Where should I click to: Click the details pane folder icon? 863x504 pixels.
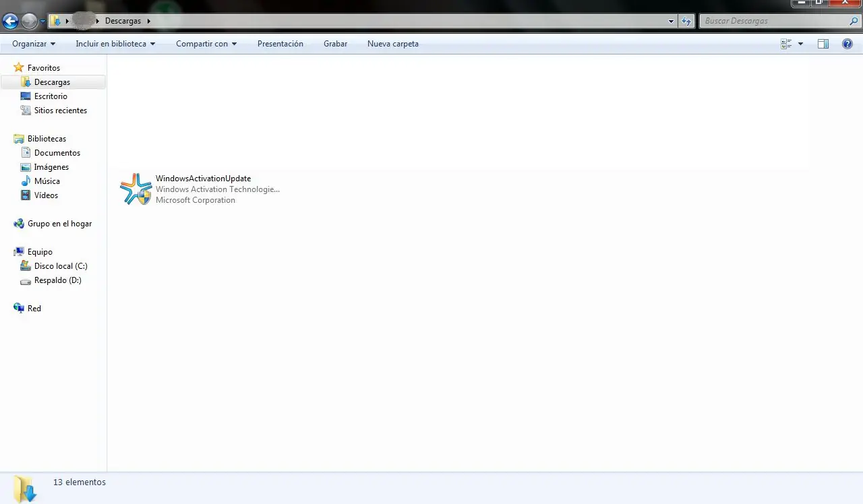25,489
